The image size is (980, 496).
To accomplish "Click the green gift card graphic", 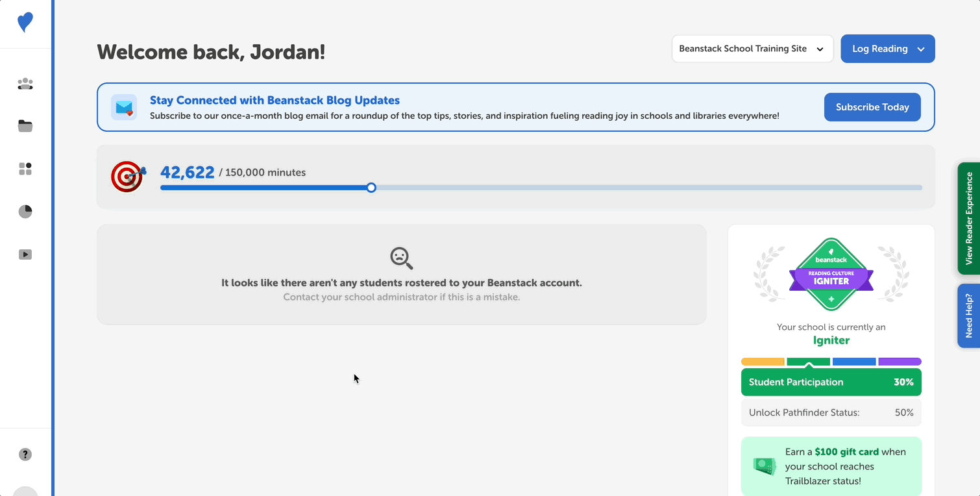I will pyautogui.click(x=765, y=465).
